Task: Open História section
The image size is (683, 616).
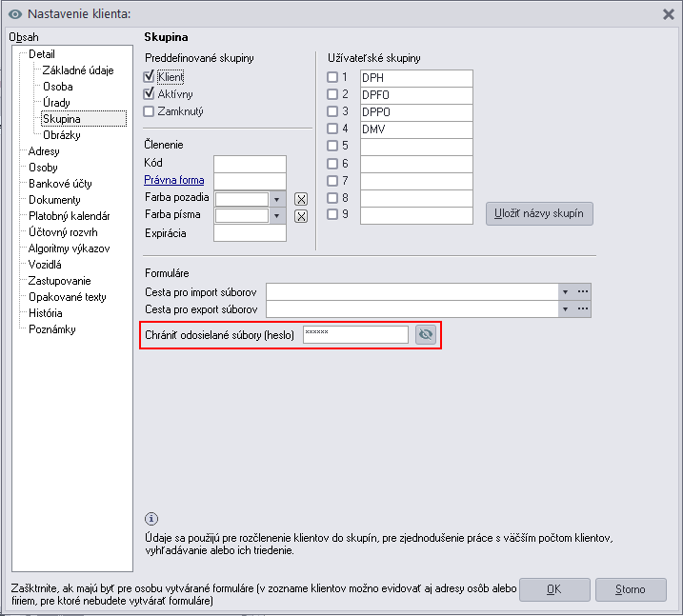Action: click(46, 313)
